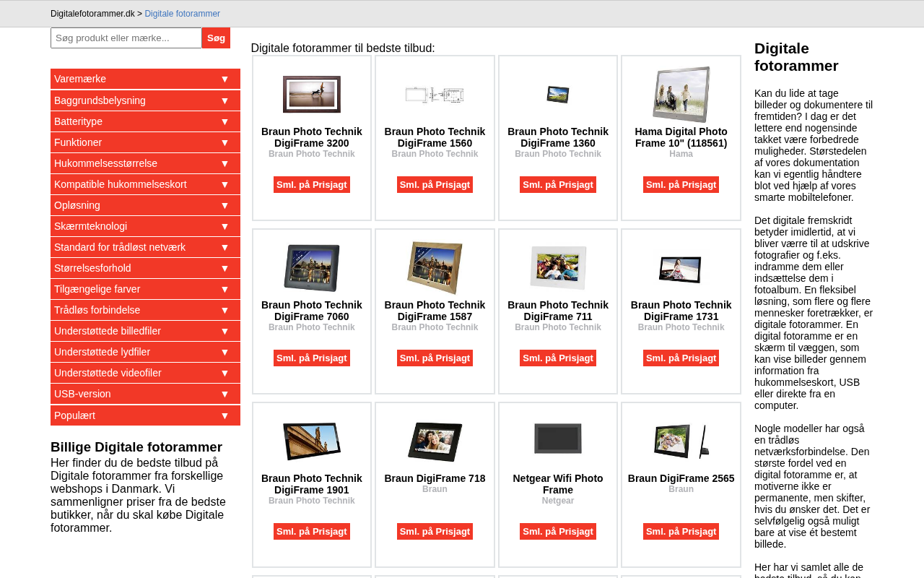Expand Understøttede billedfiler filter
924x578 pixels.
click(x=145, y=331)
